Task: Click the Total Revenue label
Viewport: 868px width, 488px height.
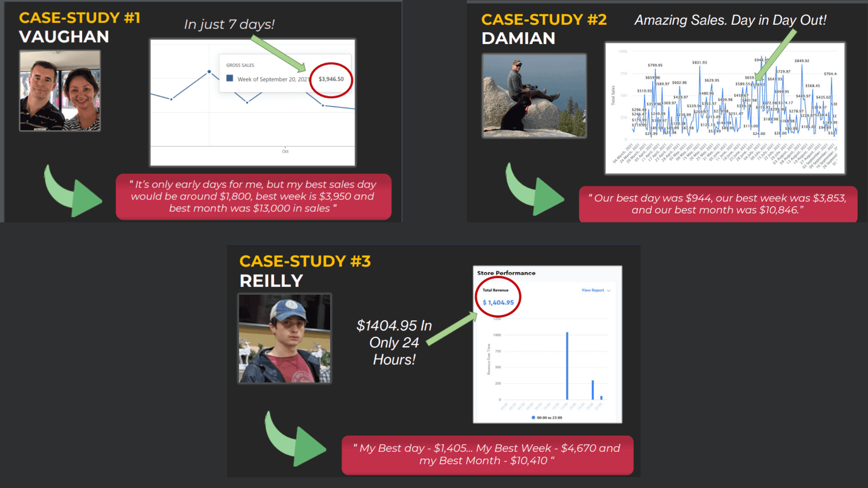Action: coord(495,290)
